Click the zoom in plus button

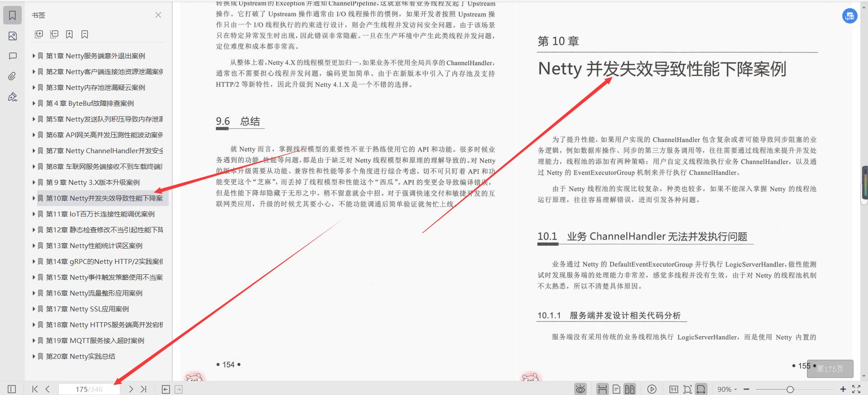click(843, 389)
